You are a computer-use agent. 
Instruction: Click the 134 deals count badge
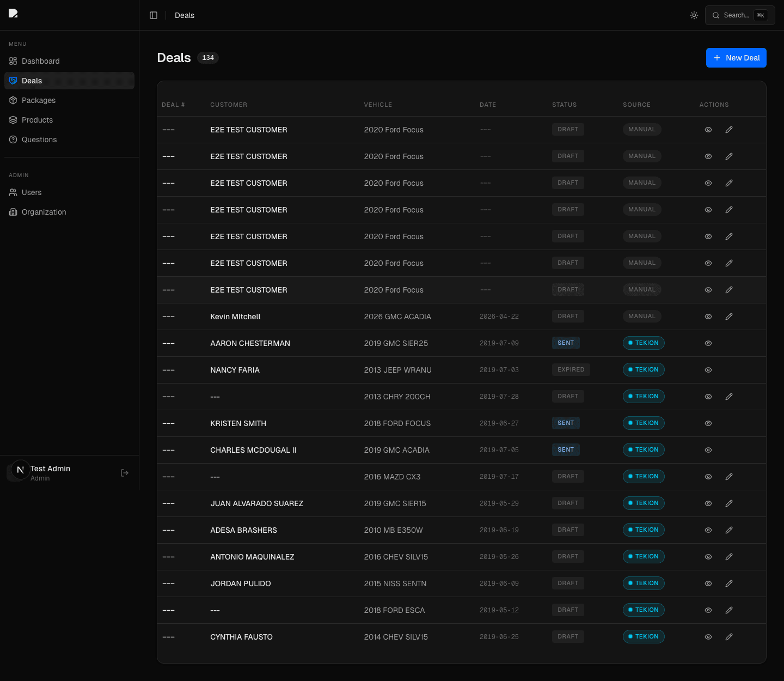(208, 58)
